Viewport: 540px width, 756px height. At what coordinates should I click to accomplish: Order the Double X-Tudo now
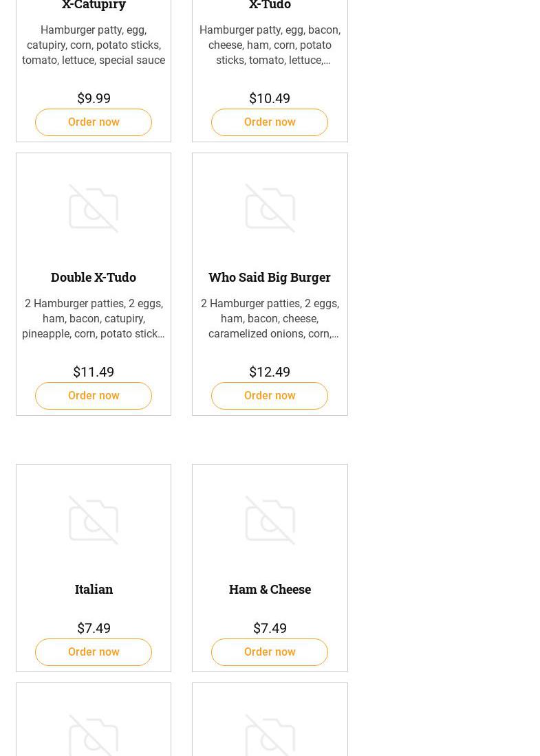point(94,396)
